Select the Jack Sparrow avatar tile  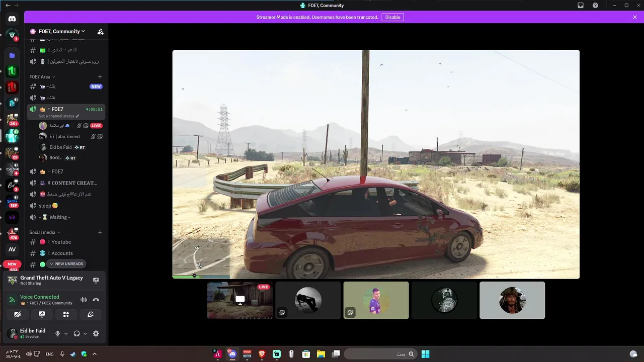pyautogui.click(x=512, y=300)
